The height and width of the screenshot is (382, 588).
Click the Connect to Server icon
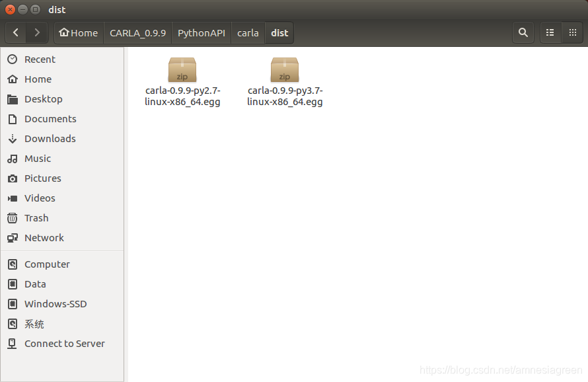coord(13,344)
